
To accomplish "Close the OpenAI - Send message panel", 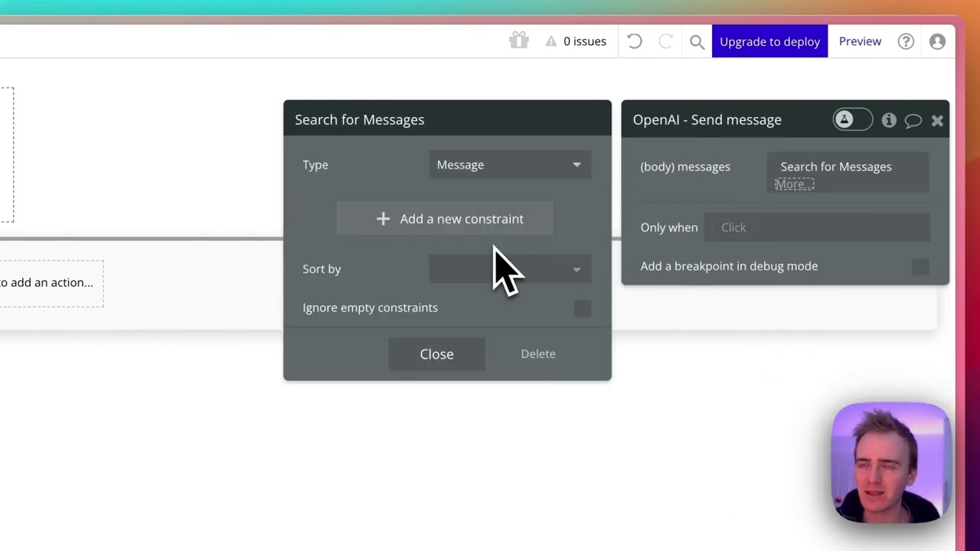I will (937, 120).
